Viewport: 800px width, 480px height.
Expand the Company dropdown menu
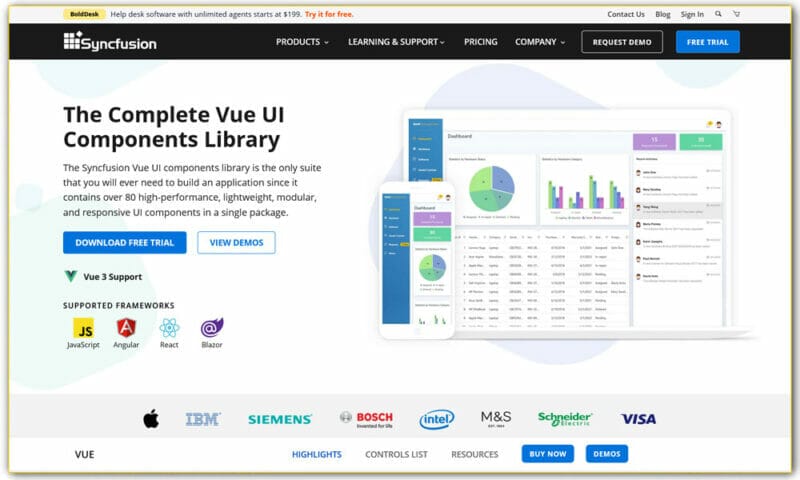(539, 42)
